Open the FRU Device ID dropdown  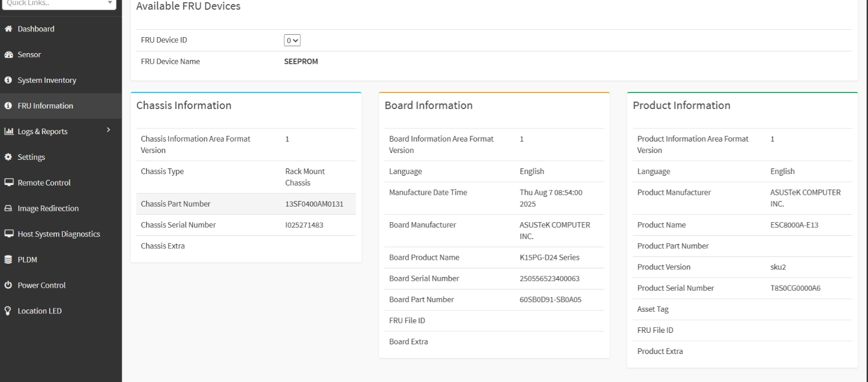pos(292,41)
